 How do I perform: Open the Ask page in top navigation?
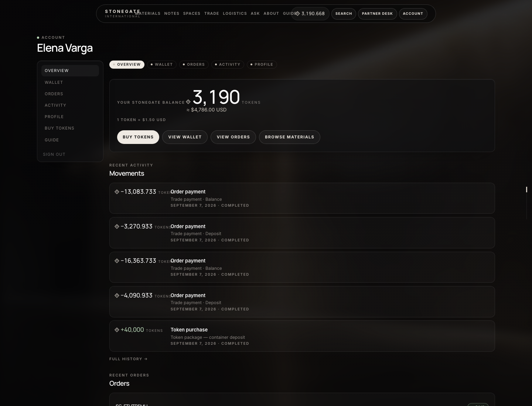[255, 14]
